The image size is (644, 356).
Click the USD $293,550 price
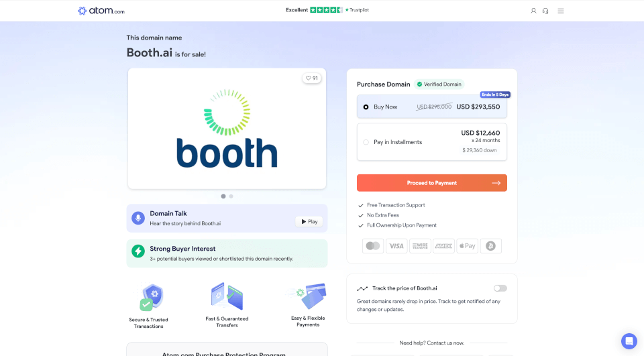tap(478, 107)
